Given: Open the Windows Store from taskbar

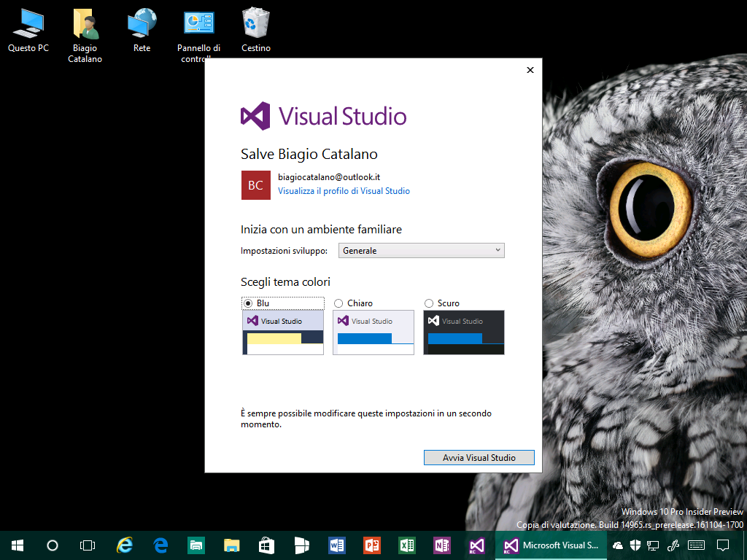Looking at the screenshot, I should [266, 545].
